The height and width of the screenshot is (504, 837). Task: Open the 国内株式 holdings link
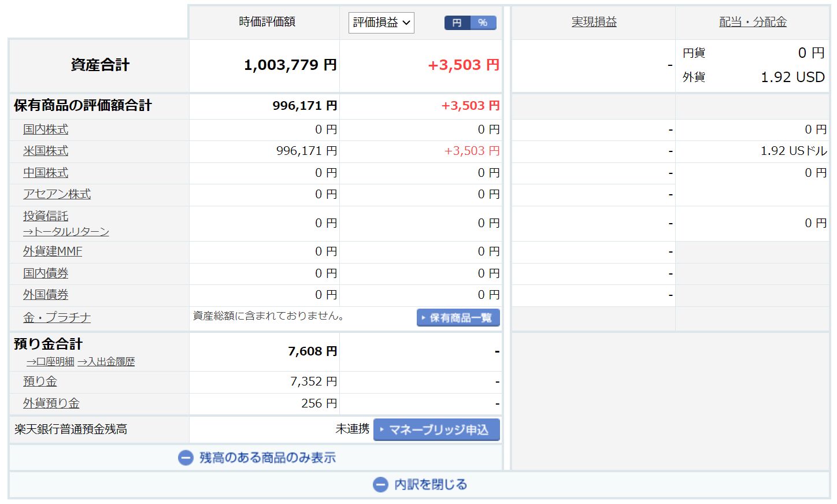pos(46,129)
